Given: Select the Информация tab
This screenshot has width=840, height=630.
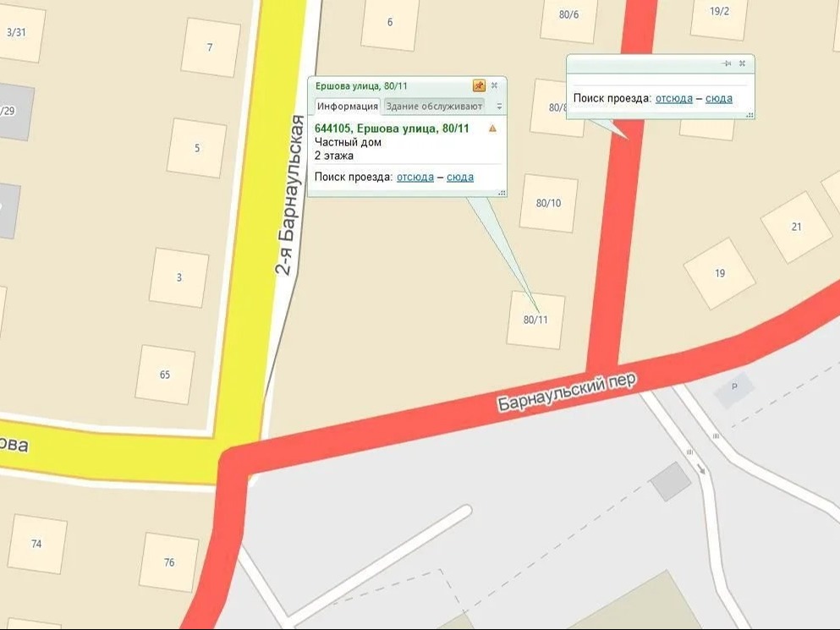Looking at the screenshot, I should 348,106.
